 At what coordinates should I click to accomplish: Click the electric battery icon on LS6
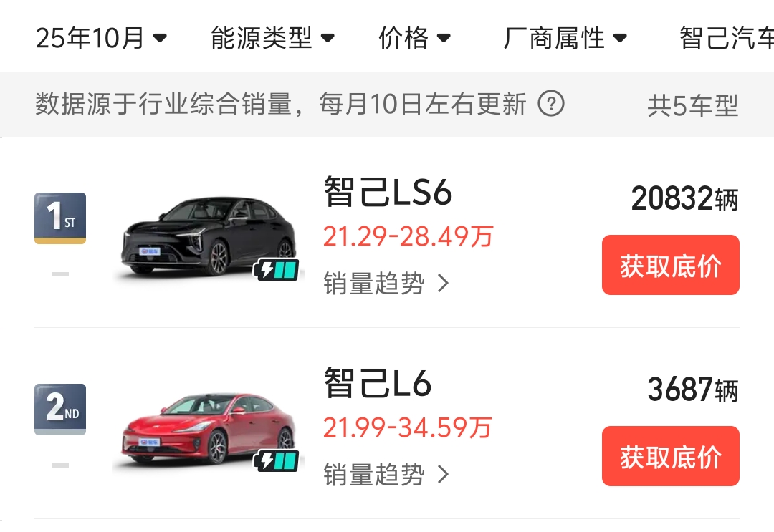pyautogui.click(x=276, y=270)
